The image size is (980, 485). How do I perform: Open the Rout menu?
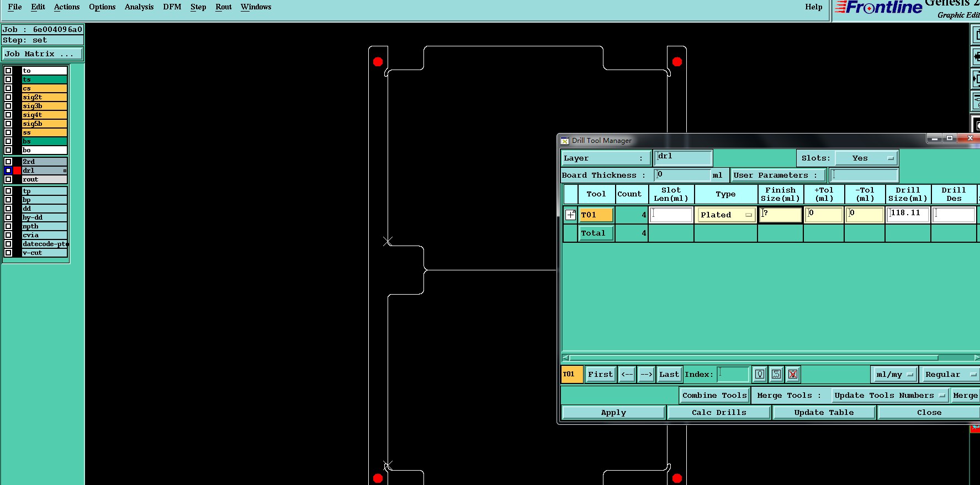click(224, 7)
